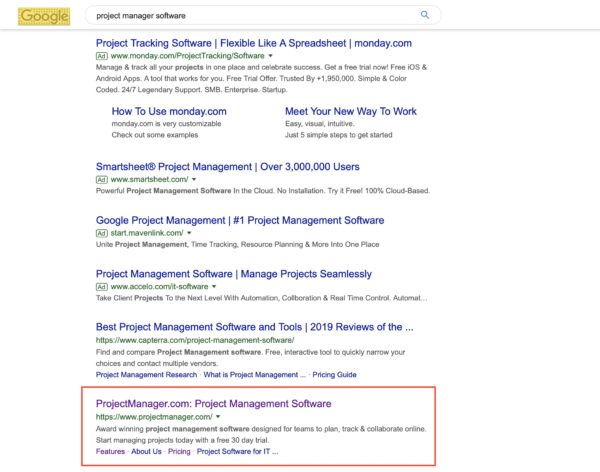Click the Ad badge beside accelo URL

(101, 287)
